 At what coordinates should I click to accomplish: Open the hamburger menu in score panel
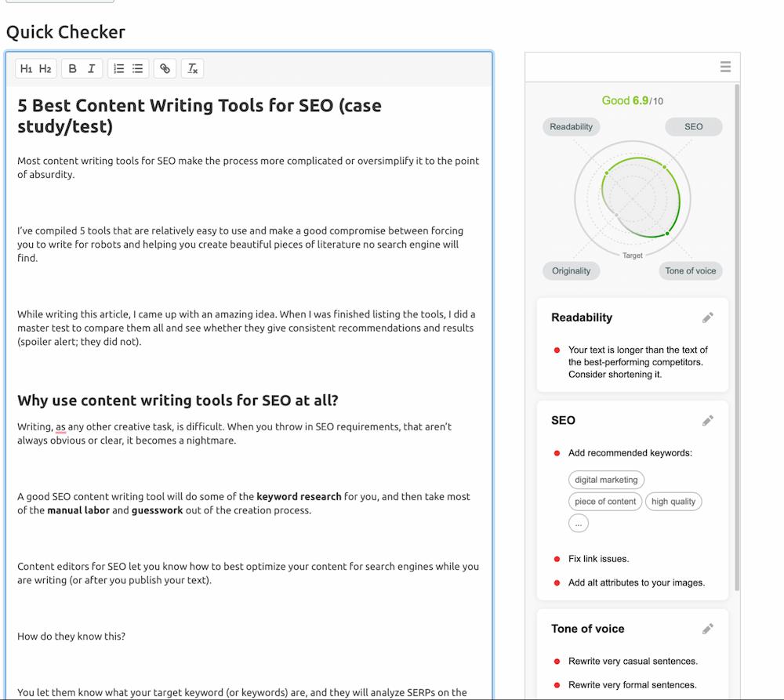[725, 67]
